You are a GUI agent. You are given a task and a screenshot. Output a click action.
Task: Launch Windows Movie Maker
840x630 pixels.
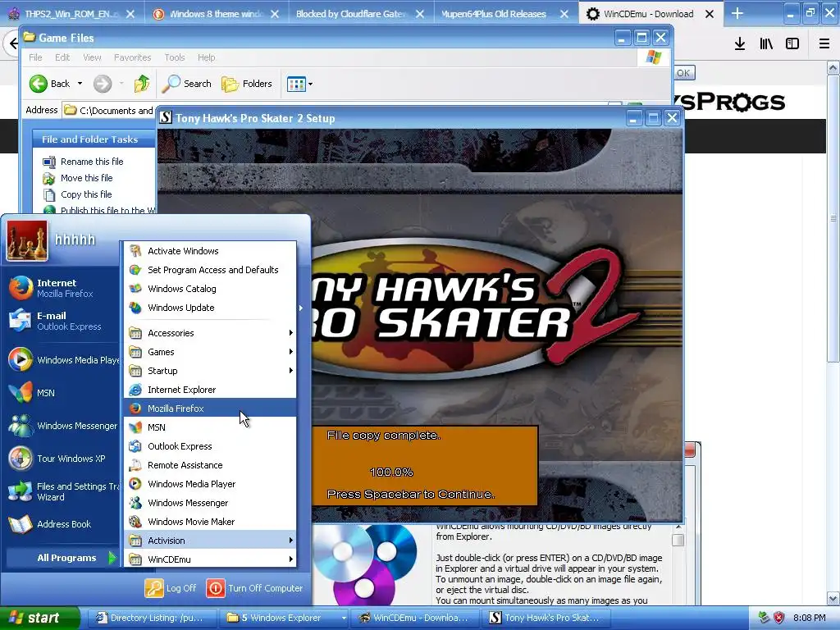tap(209, 521)
